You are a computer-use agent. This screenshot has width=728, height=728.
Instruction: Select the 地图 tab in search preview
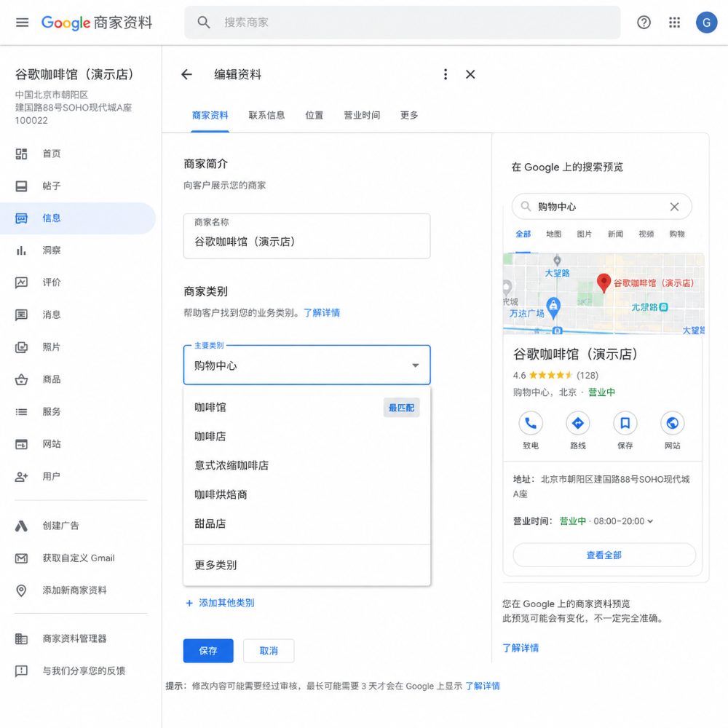(553, 234)
